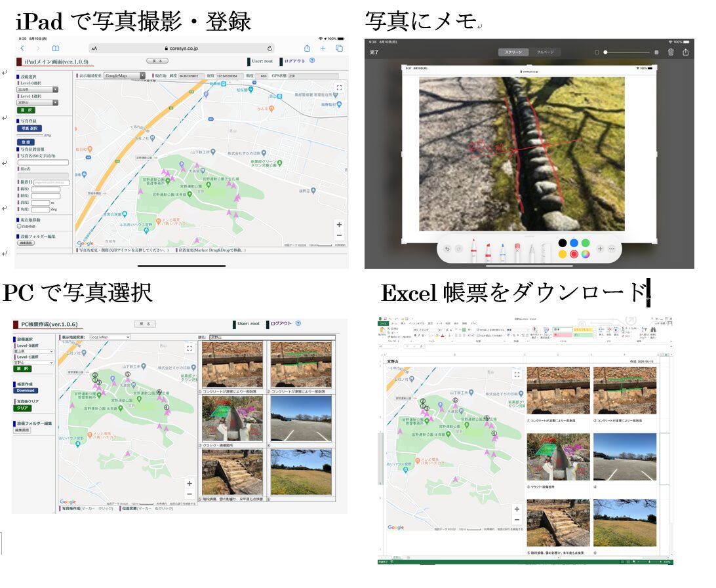Click the green 選択 button on PC screen

(x=22, y=368)
